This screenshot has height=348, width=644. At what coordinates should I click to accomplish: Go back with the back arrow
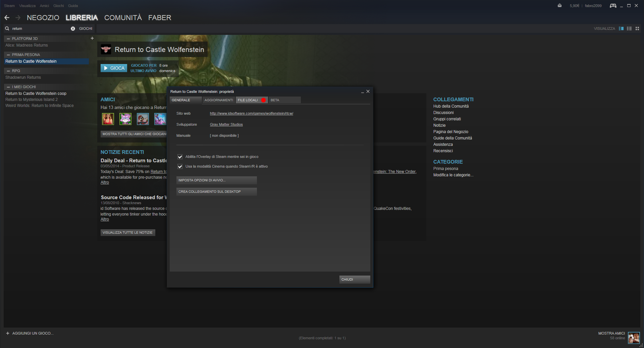(7, 18)
